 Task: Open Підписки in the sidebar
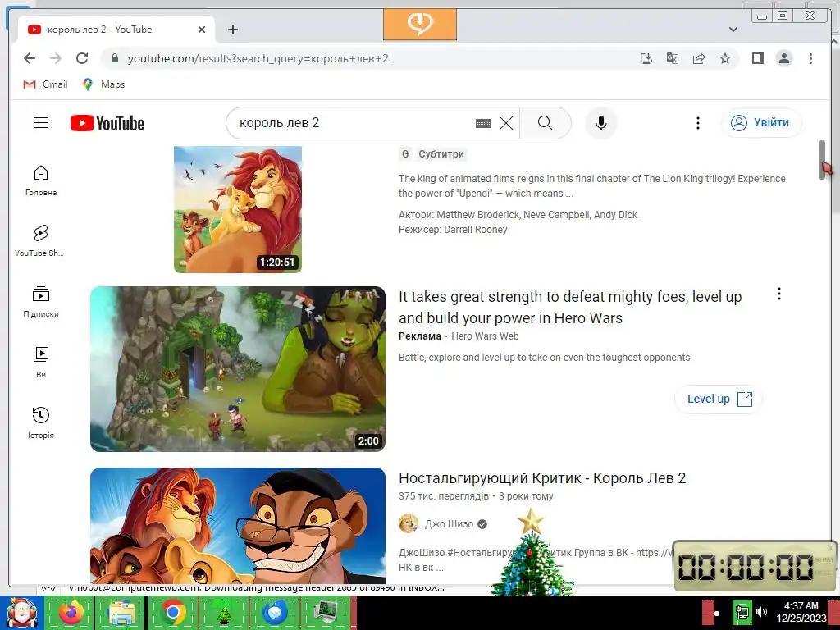click(x=41, y=302)
